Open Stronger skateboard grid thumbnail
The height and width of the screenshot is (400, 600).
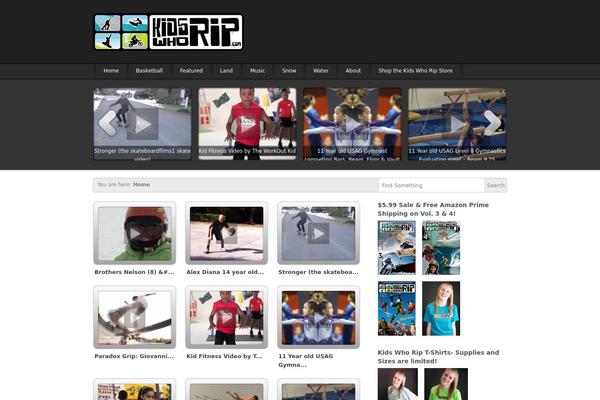[318, 233]
